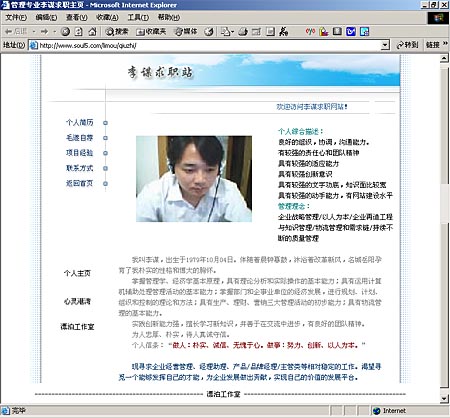450x418 pixels.
Task: Open the 返回首页 navigation link
Action: coord(79,183)
